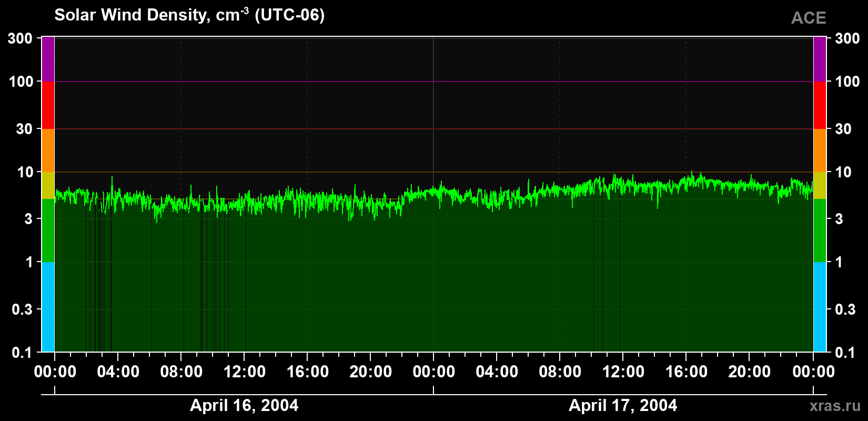Image resolution: width=868 pixels, height=421 pixels.
Task: Click the 00:00 label starting April 16
Action: pyautogui.click(x=55, y=372)
